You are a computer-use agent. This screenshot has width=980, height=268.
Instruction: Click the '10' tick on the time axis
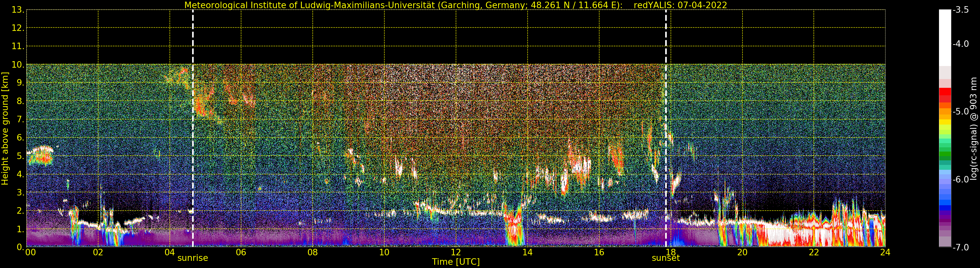(384, 252)
